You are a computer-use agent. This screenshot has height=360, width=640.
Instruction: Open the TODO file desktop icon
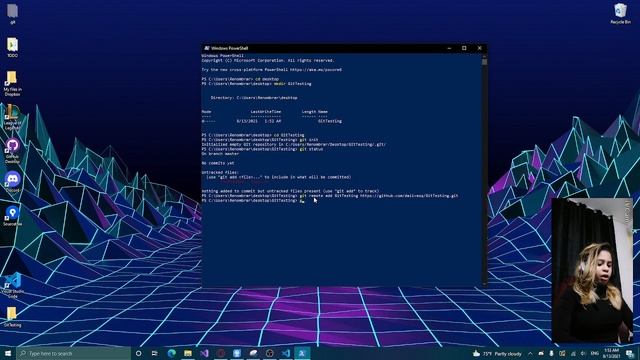point(12,47)
